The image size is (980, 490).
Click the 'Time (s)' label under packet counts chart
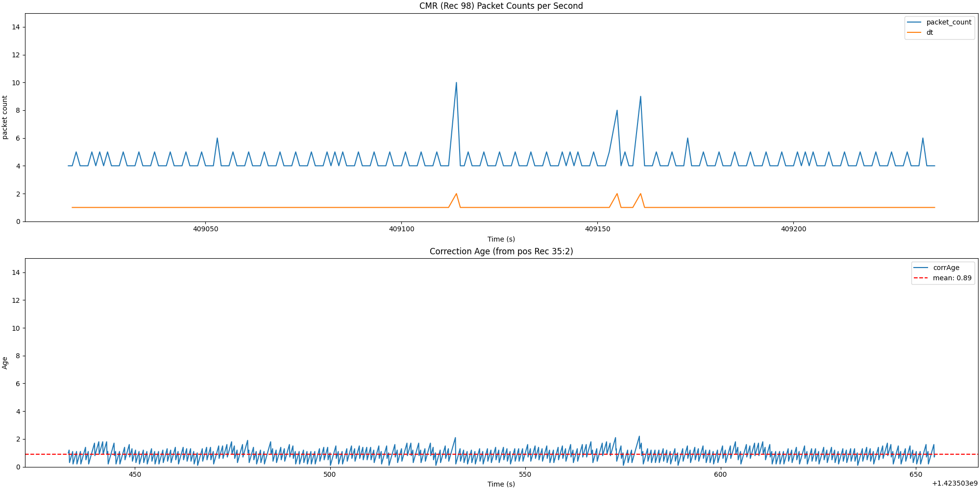pyautogui.click(x=501, y=239)
